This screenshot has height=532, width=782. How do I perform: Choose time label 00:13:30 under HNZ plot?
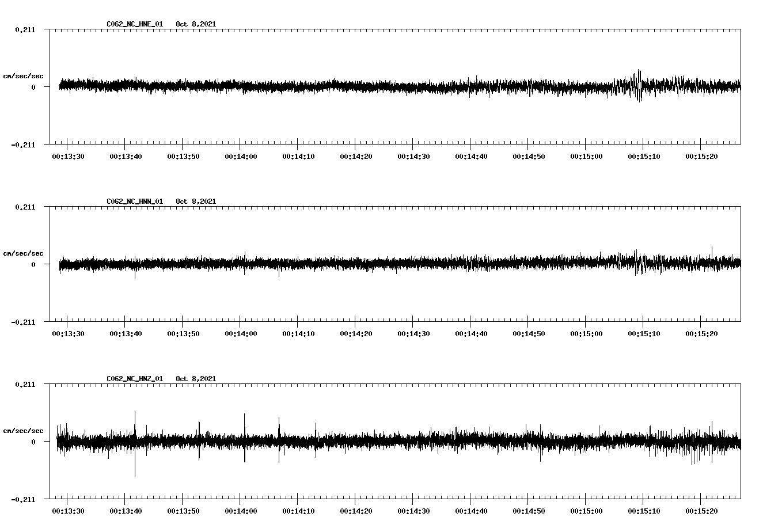pyautogui.click(x=68, y=511)
